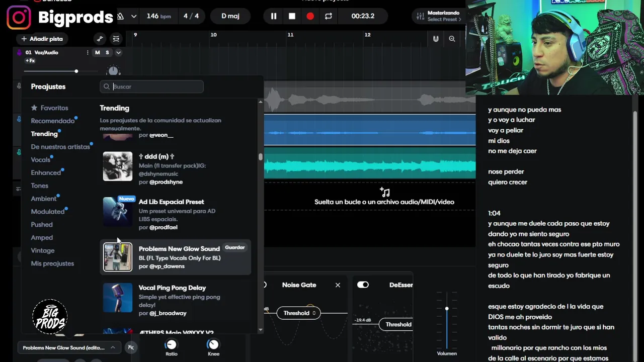The height and width of the screenshot is (362, 644).
Task: Click the Buscar preset search field
Action: 151,86
